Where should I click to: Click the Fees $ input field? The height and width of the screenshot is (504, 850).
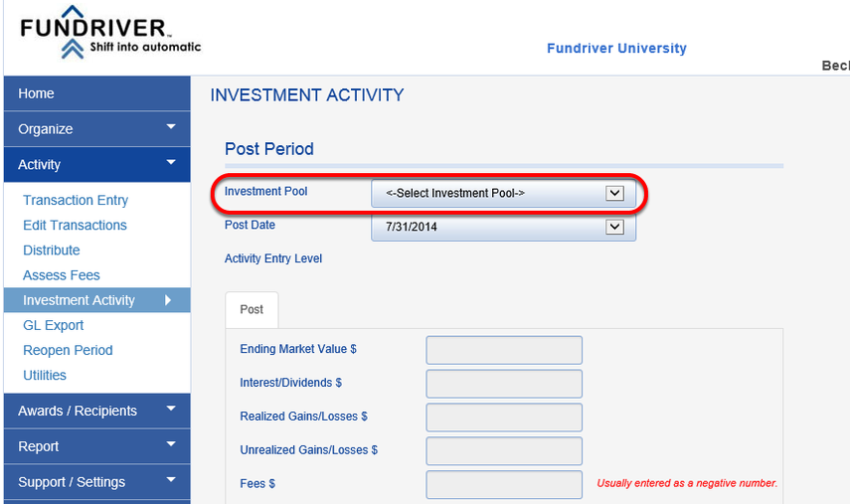(504, 484)
